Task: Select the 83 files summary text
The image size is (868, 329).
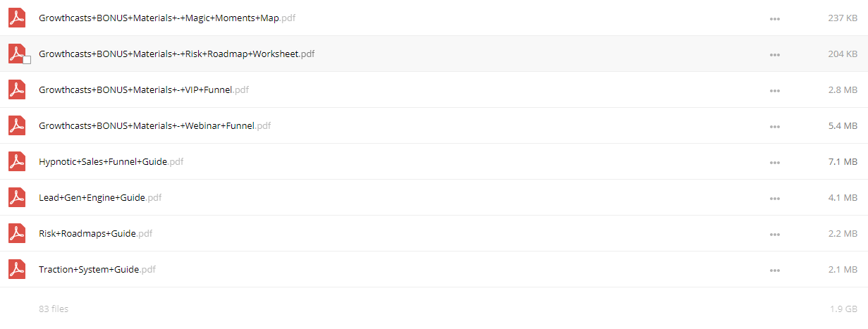Action: (x=54, y=309)
